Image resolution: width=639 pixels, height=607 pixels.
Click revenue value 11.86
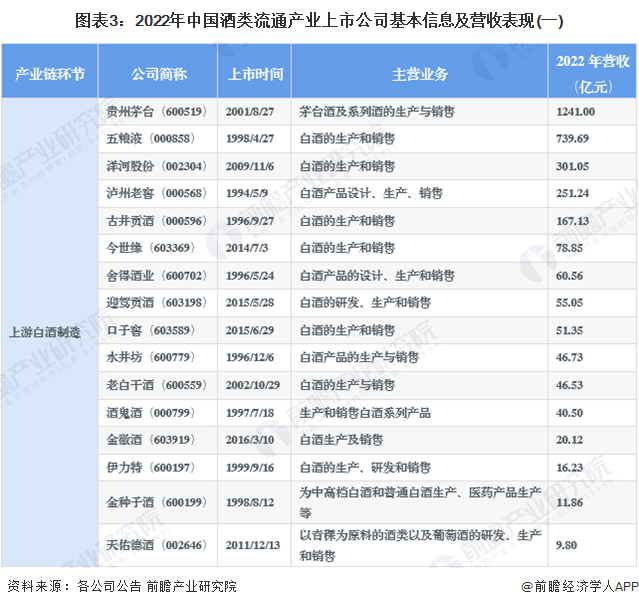click(569, 502)
